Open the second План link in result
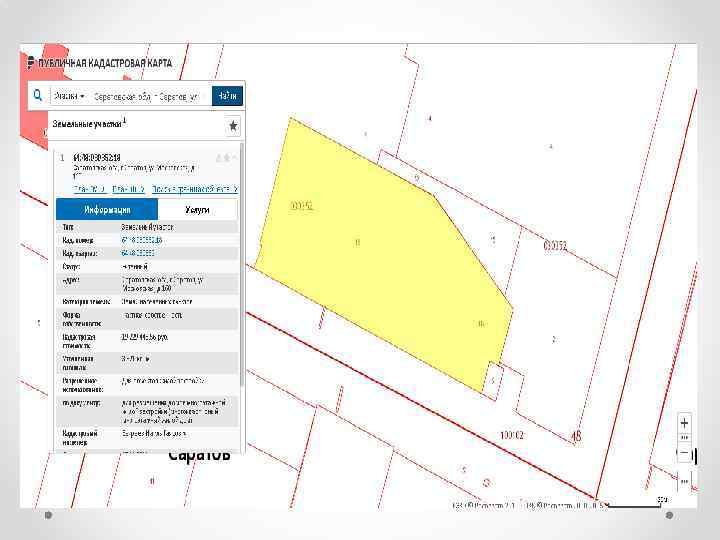 click(129, 189)
